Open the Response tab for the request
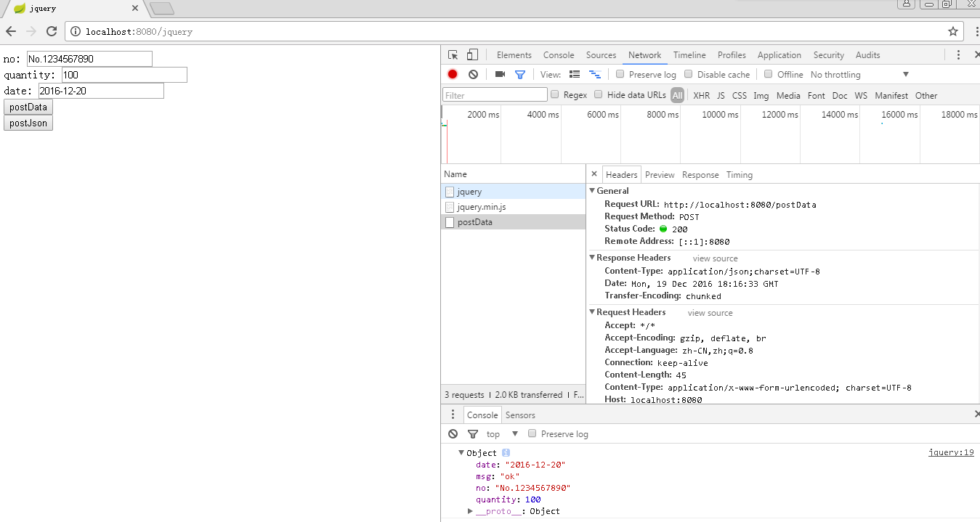The width and height of the screenshot is (980, 522). [x=700, y=175]
